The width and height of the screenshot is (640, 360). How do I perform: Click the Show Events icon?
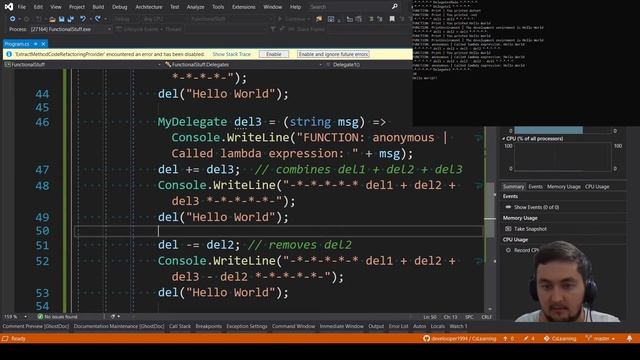pyautogui.click(x=508, y=207)
